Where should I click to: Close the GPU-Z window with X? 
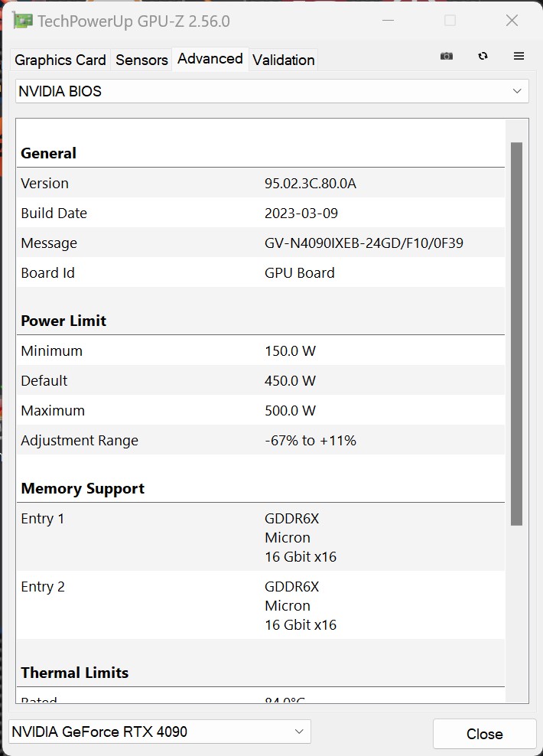pyautogui.click(x=512, y=21)
